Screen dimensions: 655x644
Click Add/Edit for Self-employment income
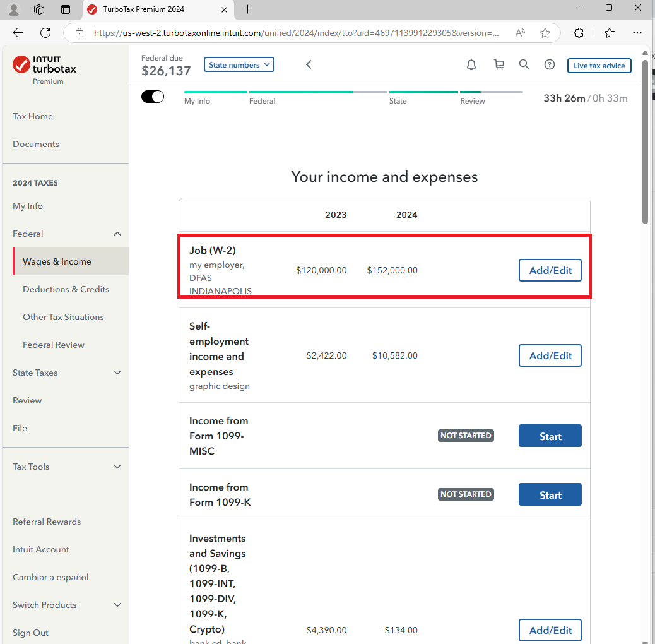pos(550,355)
